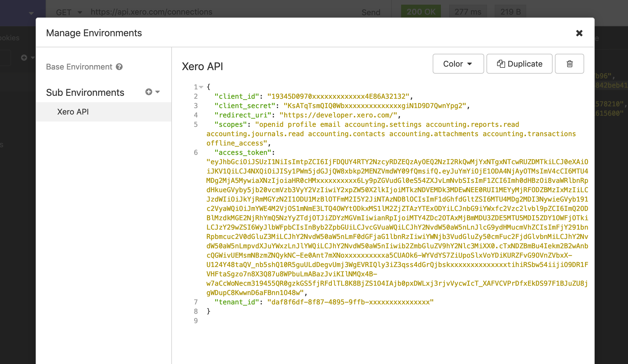Open GET method dropdown behind dialog

click(x=69, y=12)
